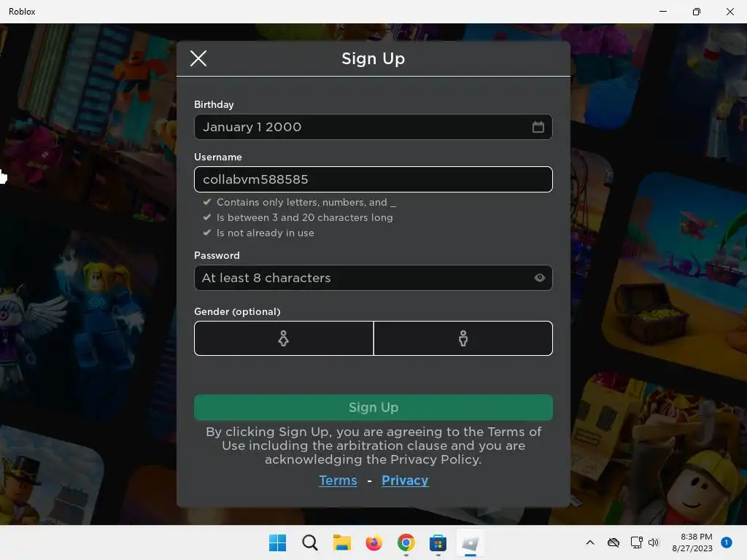Open network status tray icon
Viewport: 747px width, 560px height.
[x=636, y=542]
